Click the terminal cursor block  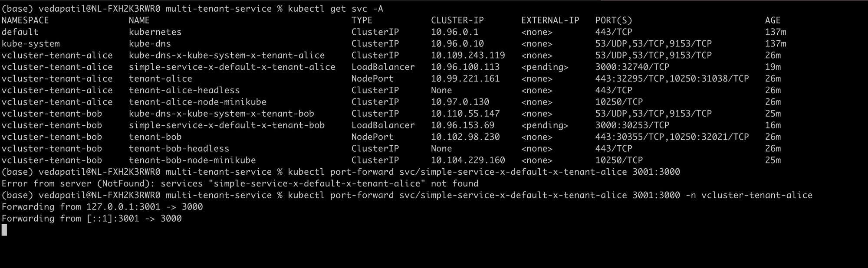(x=4, y=230)
